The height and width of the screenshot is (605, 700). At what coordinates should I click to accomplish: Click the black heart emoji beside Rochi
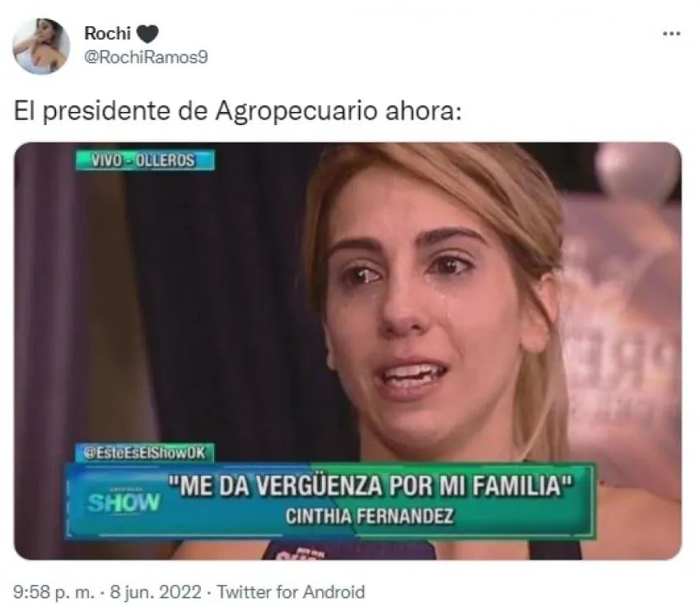point(147,34)
